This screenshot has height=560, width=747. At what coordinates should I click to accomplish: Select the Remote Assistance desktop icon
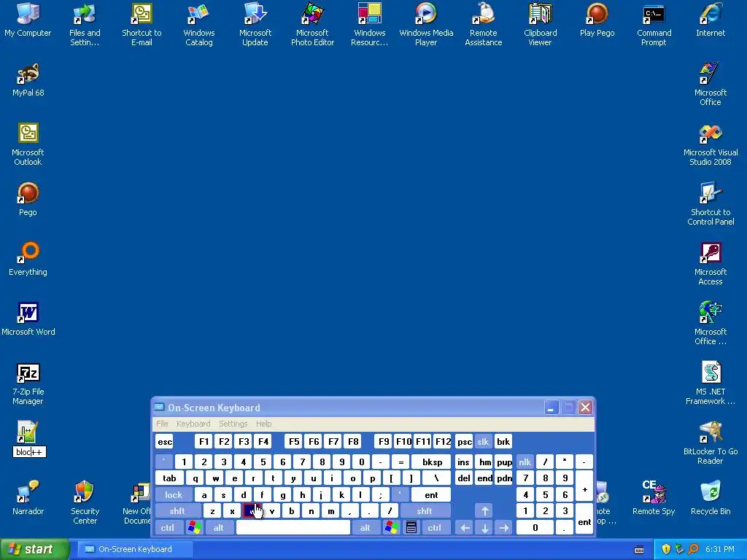coord(483,24)
